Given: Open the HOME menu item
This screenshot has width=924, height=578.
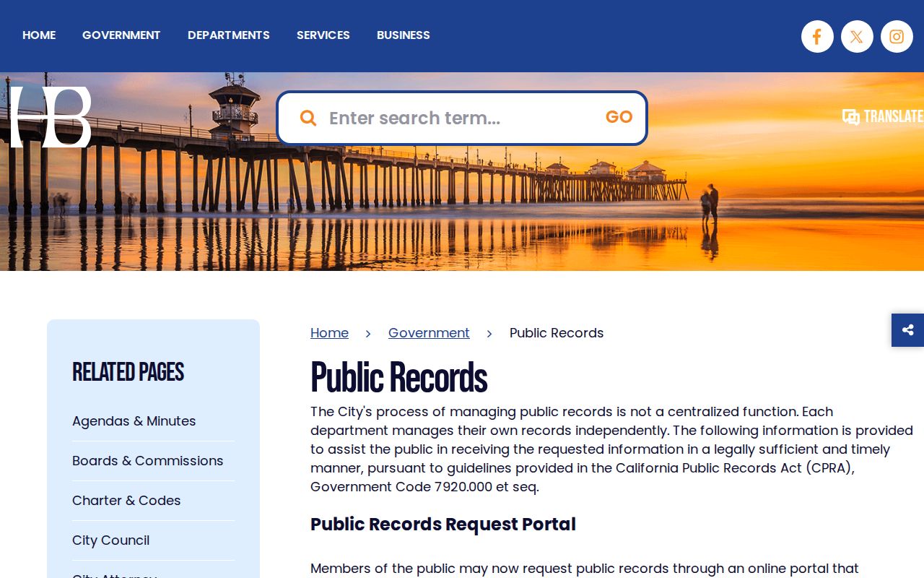Looking at the screenshot, I should click(x=39, y=35).
